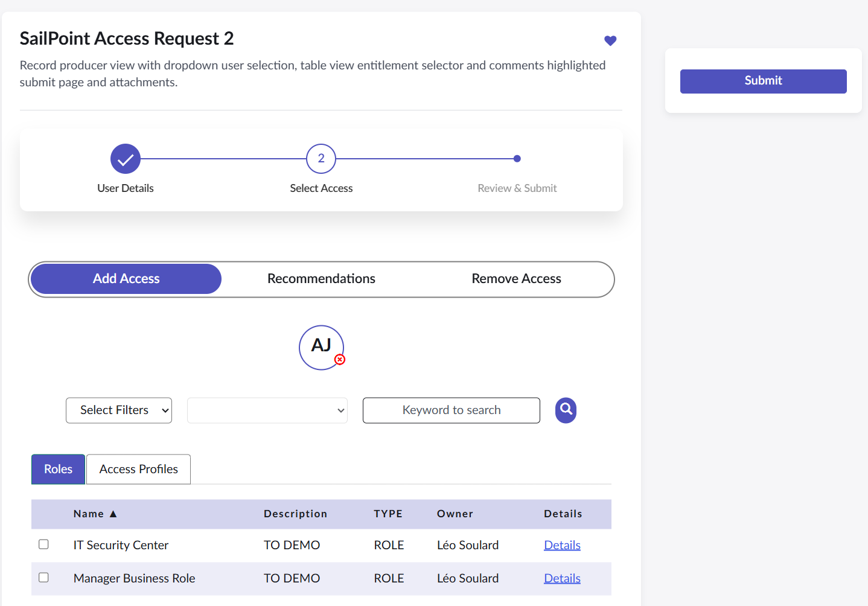This screenshot has height=606, width=868.
Task: Click the AJ user avatar circle
Action: pos(320,346)
